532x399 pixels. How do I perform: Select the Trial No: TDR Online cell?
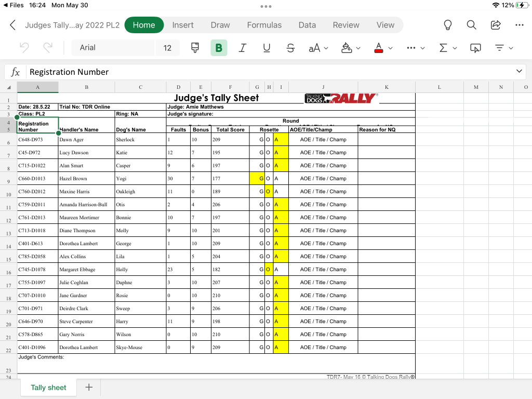coord(112,107)
